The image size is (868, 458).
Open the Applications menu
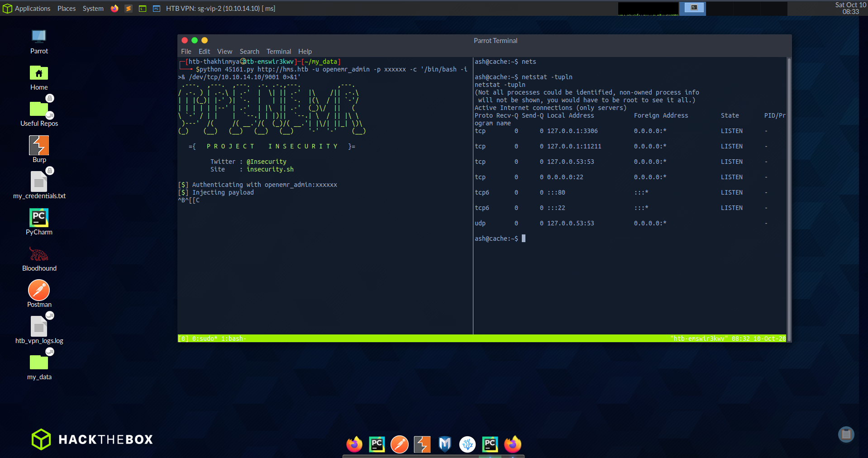coord(33,8)
